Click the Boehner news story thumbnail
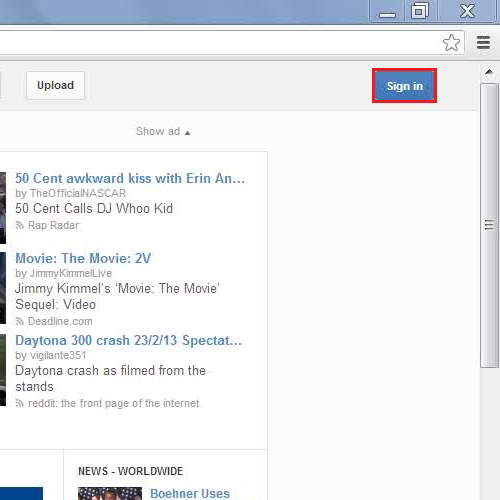Image resolution: width=500 pixels, height=500 pixels. click(x=110, y=494)
